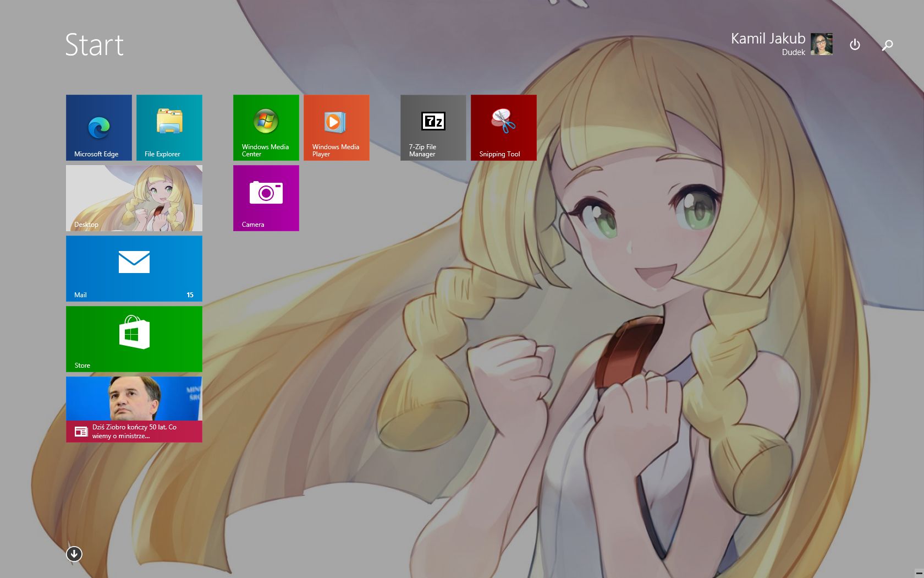Click the user account picture
Viewport: 924px width, 578px height.
(x=822, y=44)
